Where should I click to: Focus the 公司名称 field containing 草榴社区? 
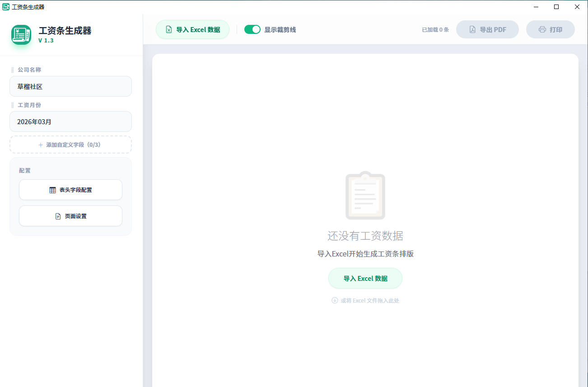70,86
